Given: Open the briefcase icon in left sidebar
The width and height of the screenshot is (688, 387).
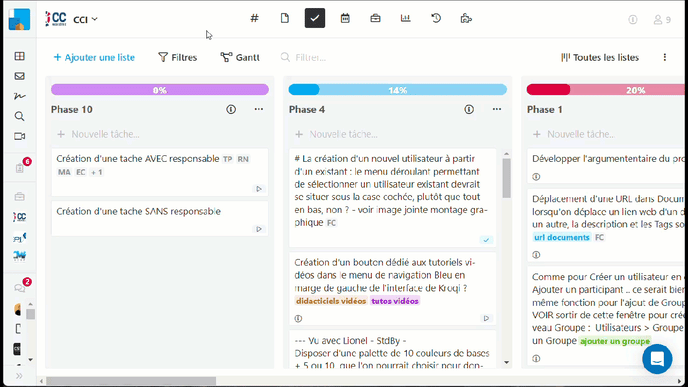Looking at the screenshot, I should click(19, 197).
